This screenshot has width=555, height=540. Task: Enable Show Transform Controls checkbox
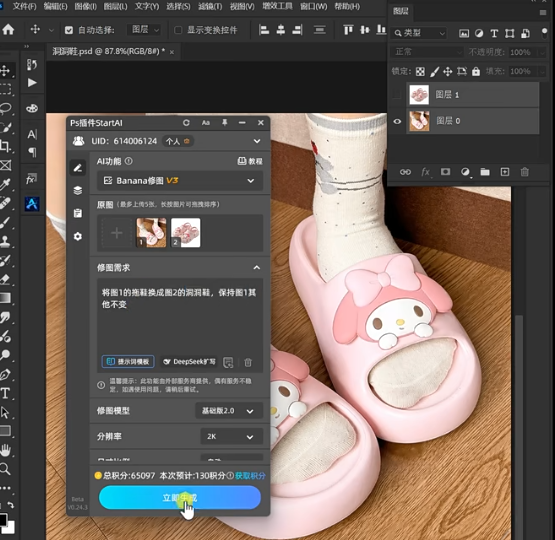[178, 30]
